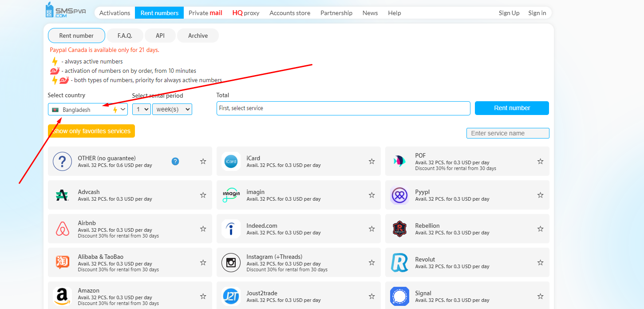The width and height of the screenshot is (644, 309).
Task: Favorite the POF service star
Action: [540, 161]
